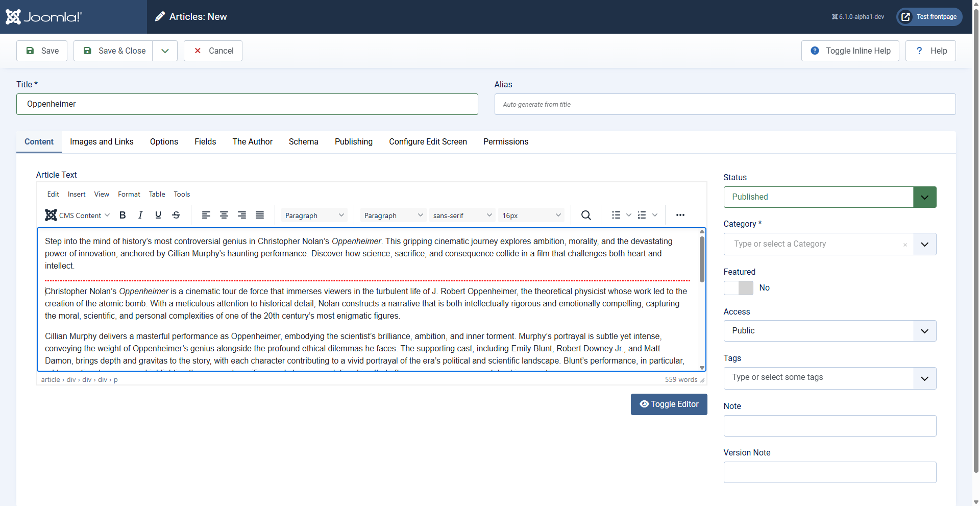Click Toggle Inline Help
This screenshot has width=980, height=506.
coord(850,51)
